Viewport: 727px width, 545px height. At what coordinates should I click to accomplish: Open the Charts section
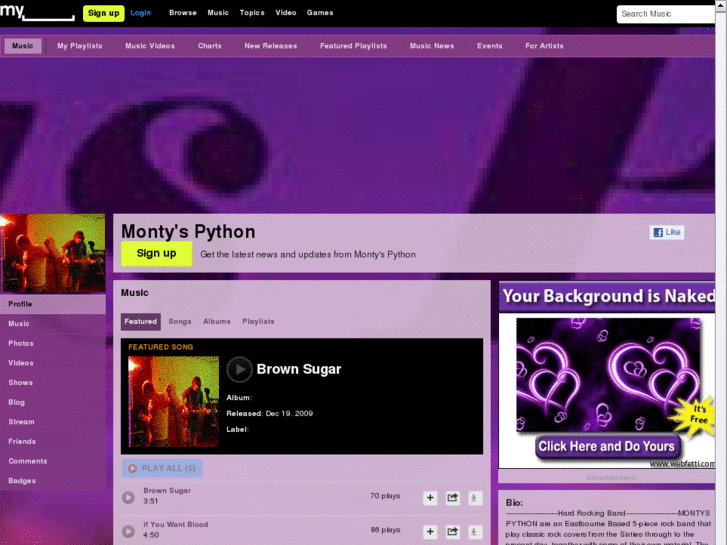point(210,46)
